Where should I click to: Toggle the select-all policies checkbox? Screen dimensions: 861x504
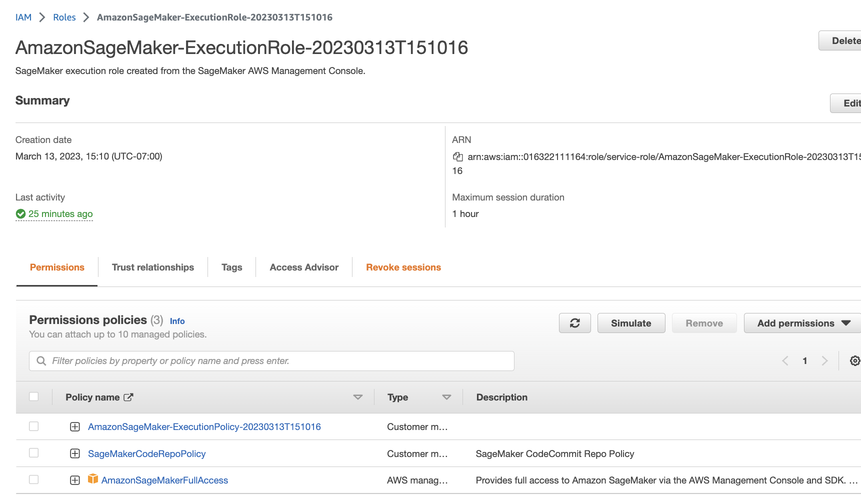[34, 396]
